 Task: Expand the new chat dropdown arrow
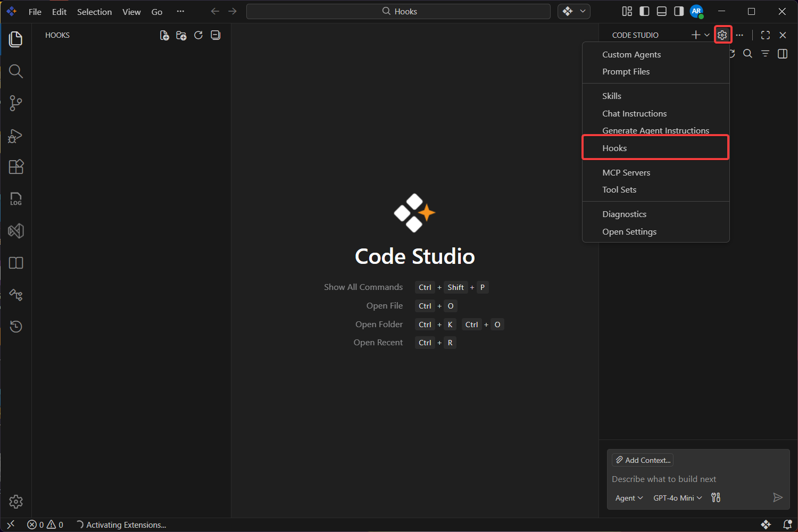pos(706,35)
